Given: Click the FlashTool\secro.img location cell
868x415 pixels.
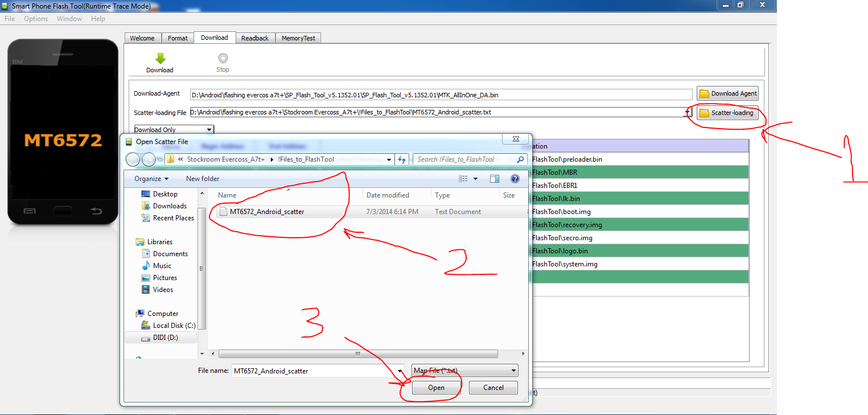Looking at the screenshot, I should tap(639, 238).
